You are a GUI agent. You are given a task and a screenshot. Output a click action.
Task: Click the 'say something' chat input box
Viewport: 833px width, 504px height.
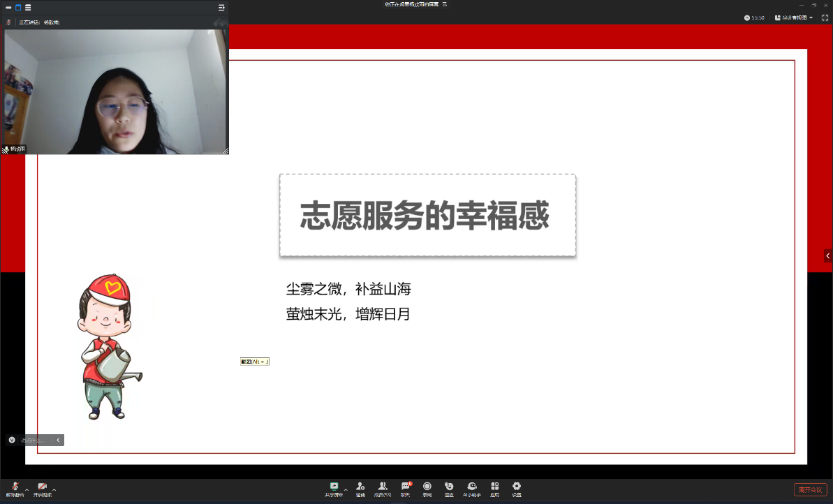coord(34,440)
